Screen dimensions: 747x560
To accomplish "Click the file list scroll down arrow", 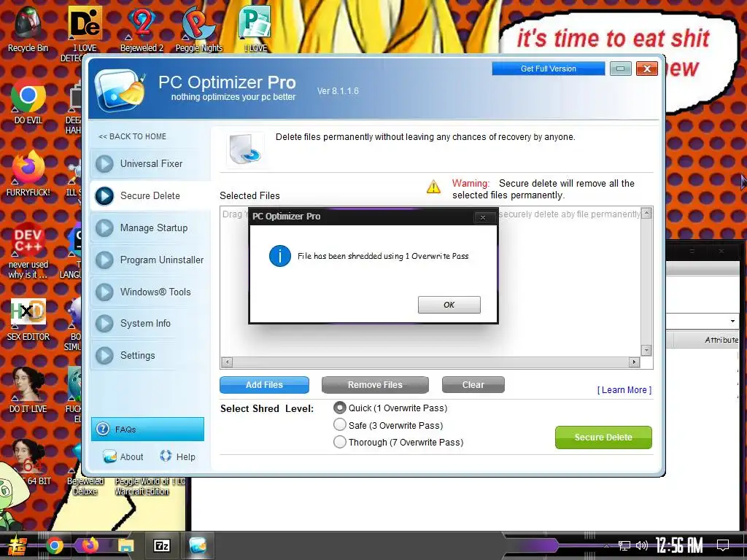I will point(646,351).
